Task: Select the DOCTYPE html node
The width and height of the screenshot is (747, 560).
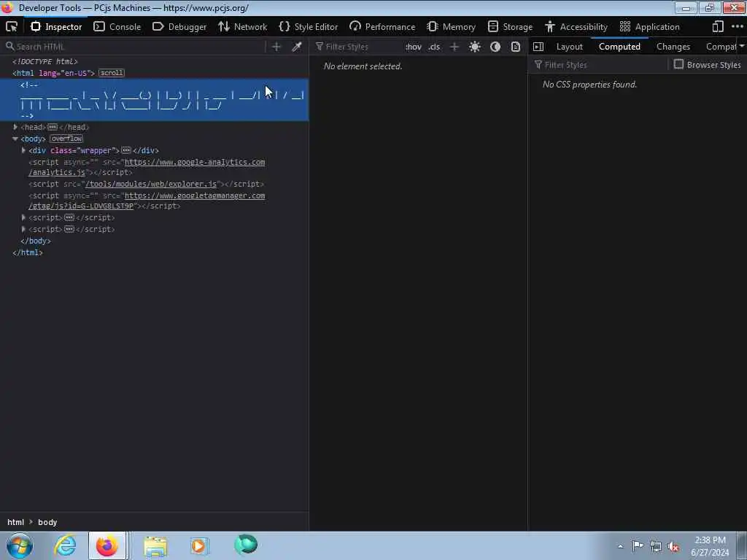Action: click(44, 61)
